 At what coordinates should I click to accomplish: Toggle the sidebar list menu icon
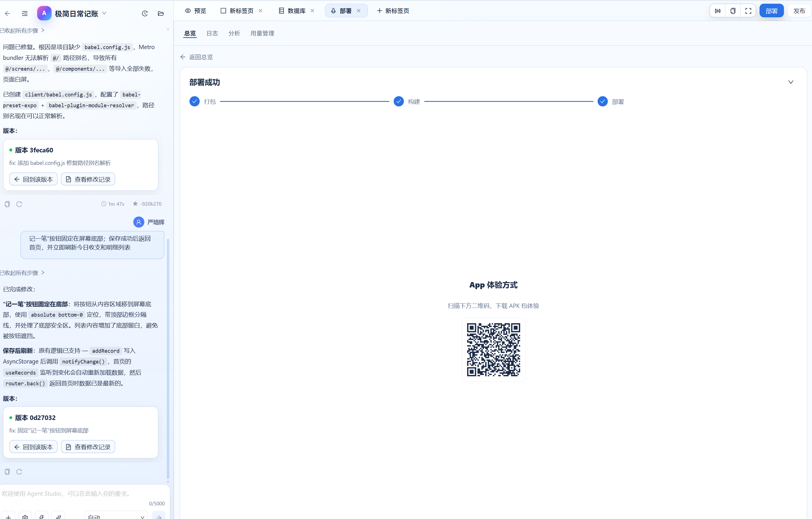[x=25, y=14]
